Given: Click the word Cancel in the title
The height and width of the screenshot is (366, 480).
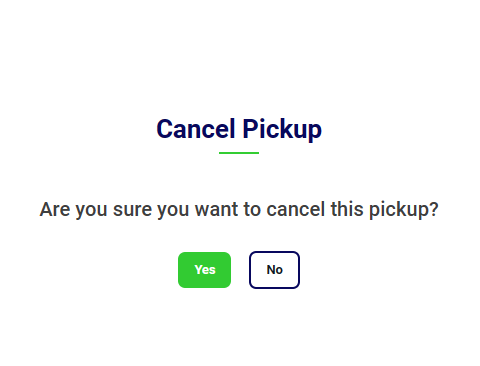Looking at the screenshot, I should click(196, 129).
